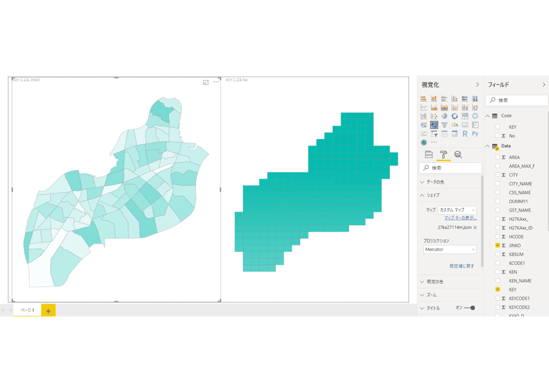
Task: Remove the 27ka27114m.json map file
Action: point(475,227)
